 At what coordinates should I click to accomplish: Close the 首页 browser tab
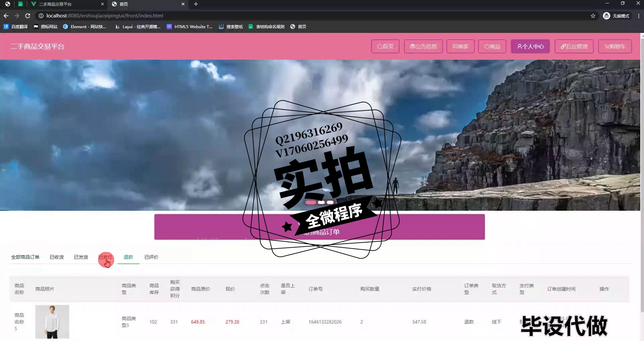click(183, 4)
